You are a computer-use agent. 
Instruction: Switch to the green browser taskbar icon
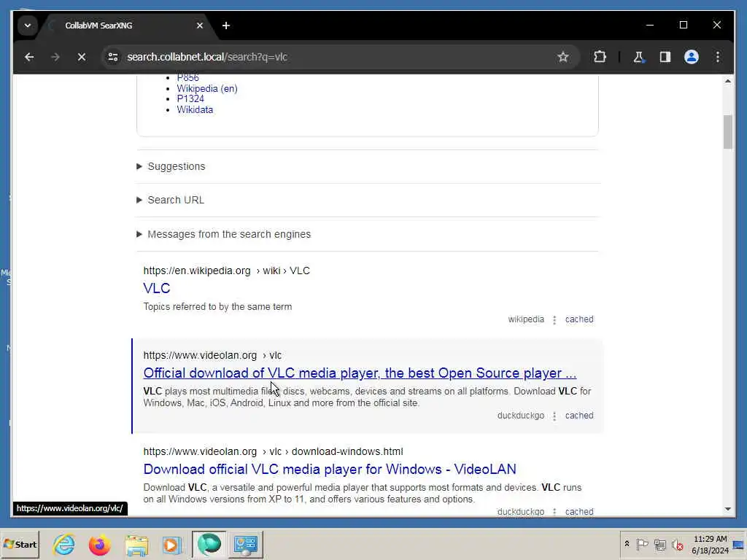pyautogui.click(x=209, y=545)
